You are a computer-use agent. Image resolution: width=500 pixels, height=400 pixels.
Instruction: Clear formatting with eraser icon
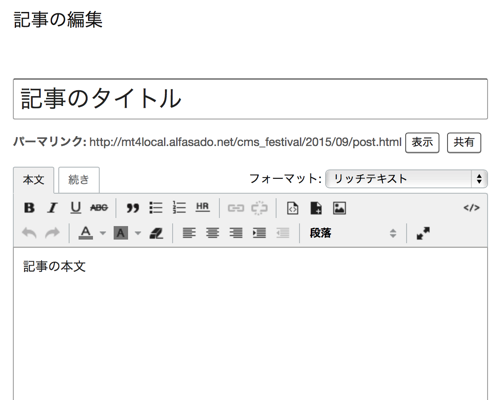click(x=156, y=233)
